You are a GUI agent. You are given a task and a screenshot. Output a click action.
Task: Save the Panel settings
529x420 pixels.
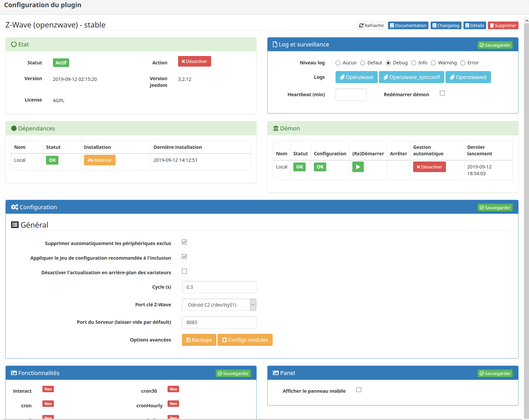point(495,373)
